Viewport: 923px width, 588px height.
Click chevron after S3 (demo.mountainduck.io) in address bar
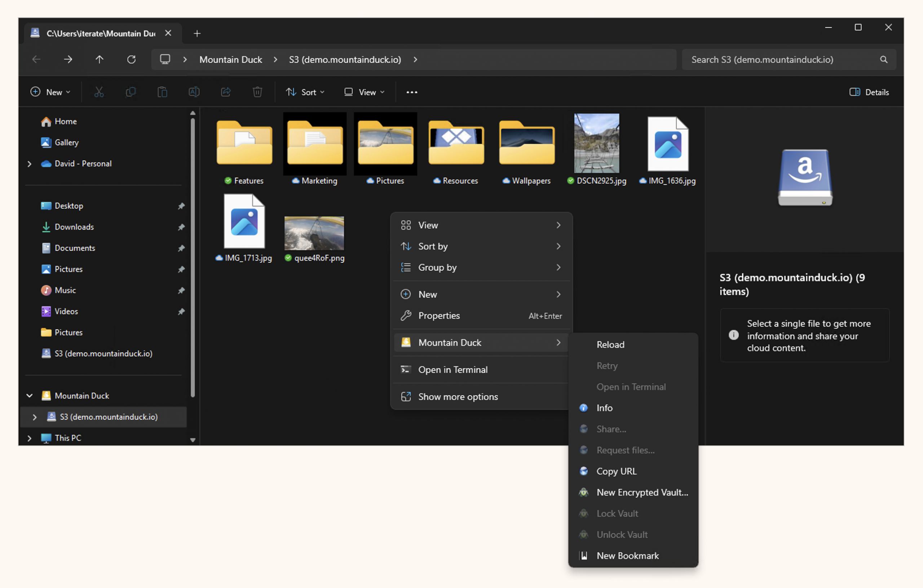[x=415, y=59]
